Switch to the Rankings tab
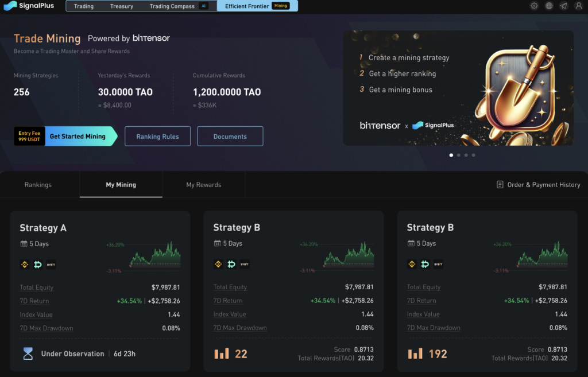Image resolution: width=588 pixels, height=377 pixels. (x=38, y=185)
